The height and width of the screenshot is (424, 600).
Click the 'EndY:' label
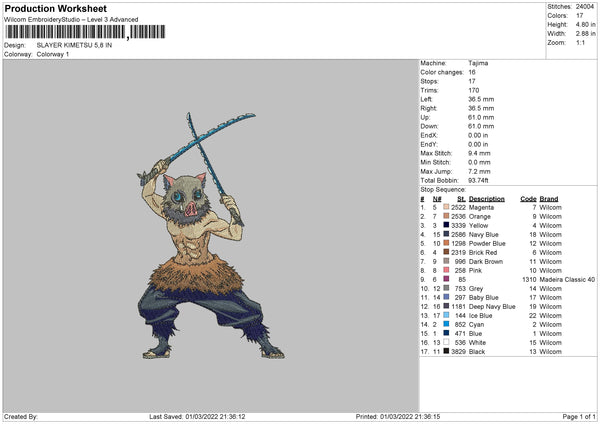click(x=429, y=144)
